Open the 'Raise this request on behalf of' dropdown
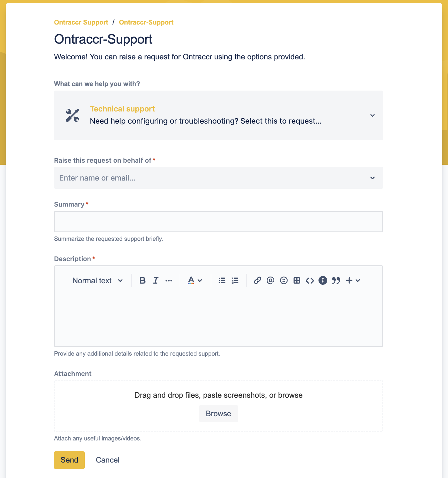 point(219,178)
